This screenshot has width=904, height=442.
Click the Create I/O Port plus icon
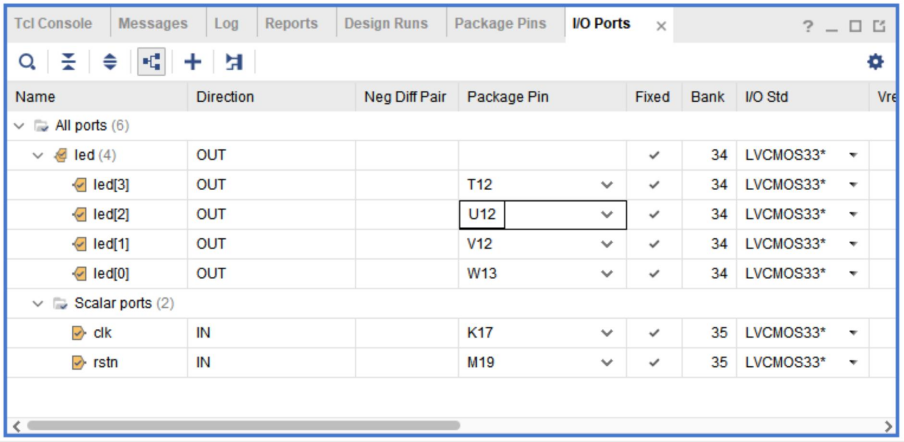point(193,62)
